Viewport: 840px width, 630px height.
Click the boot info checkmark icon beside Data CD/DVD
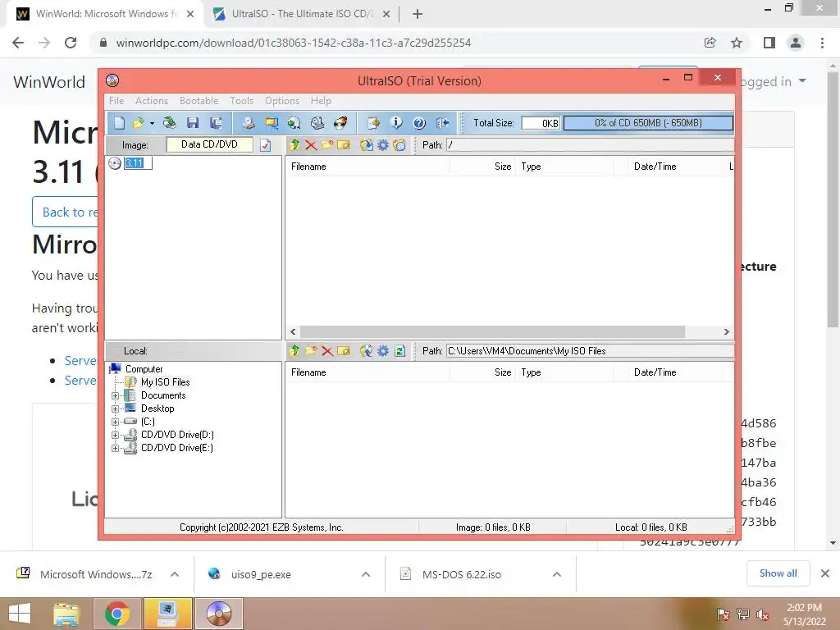(265, 145)
